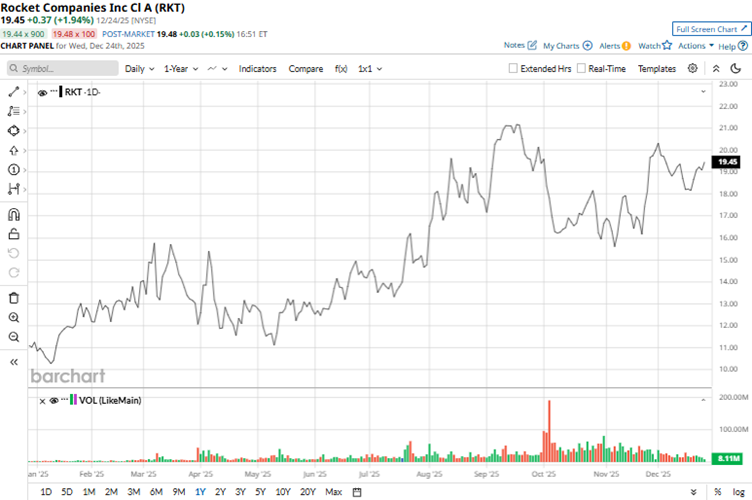Click the 8.11M volume value label
This screenshot has height=500, width=752.
pos(727,458)
